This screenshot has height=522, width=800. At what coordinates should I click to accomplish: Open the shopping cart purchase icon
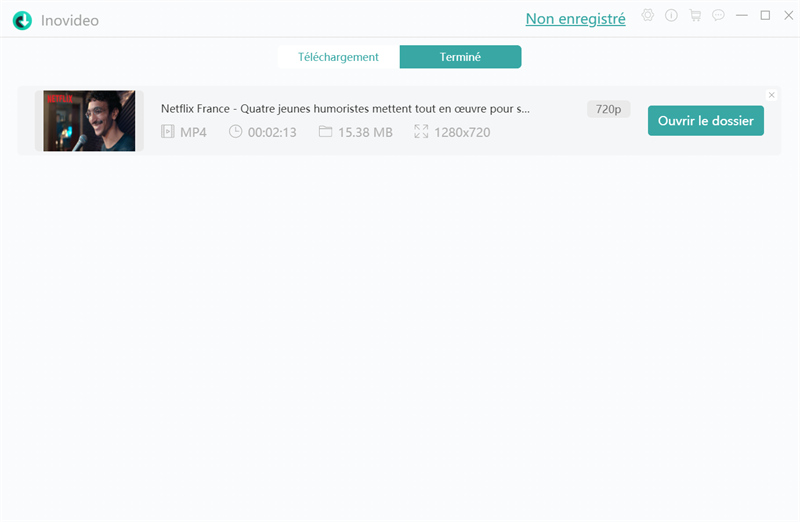coord(695,15)
